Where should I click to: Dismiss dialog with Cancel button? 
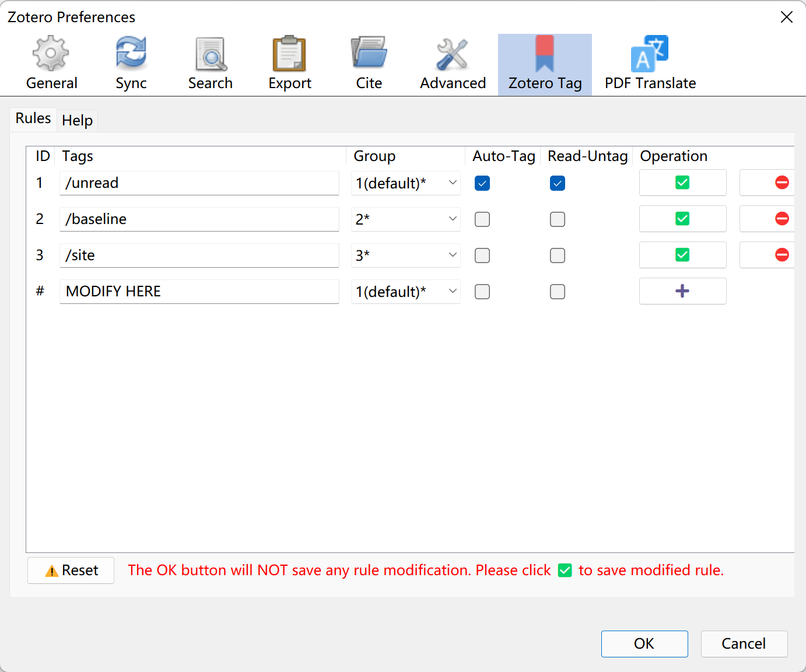[744, 643]
